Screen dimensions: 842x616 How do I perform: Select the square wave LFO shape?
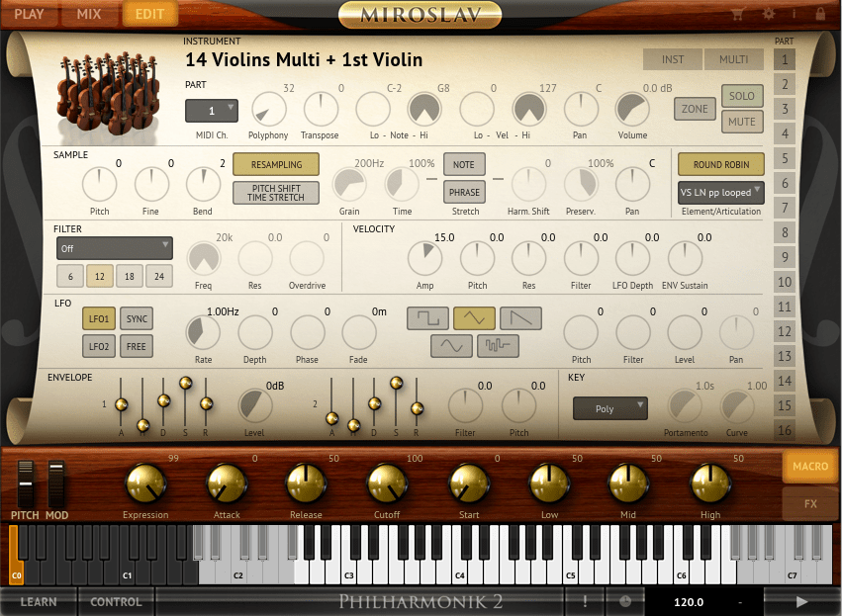click(x=427, y=318)
